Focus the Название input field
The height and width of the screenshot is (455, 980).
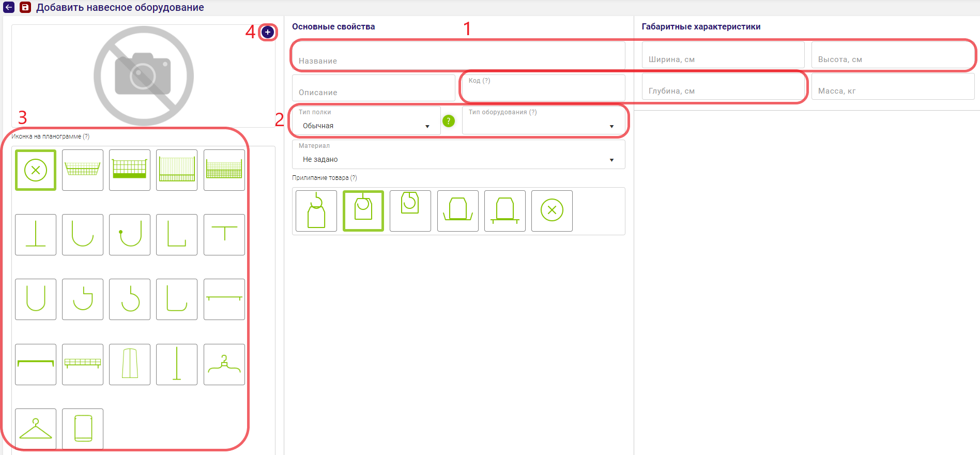click(x=458, y=55)
